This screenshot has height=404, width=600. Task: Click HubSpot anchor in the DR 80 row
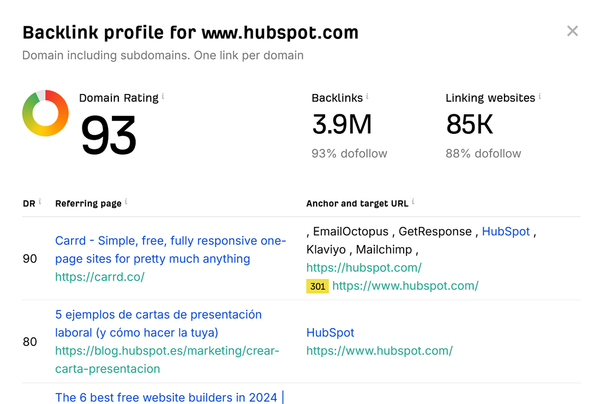pos(330,332)
